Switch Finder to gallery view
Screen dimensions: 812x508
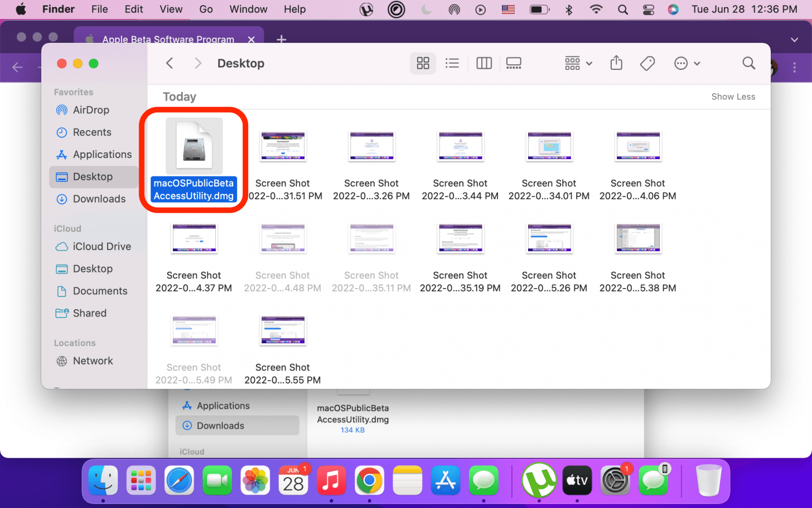point(514,64)
